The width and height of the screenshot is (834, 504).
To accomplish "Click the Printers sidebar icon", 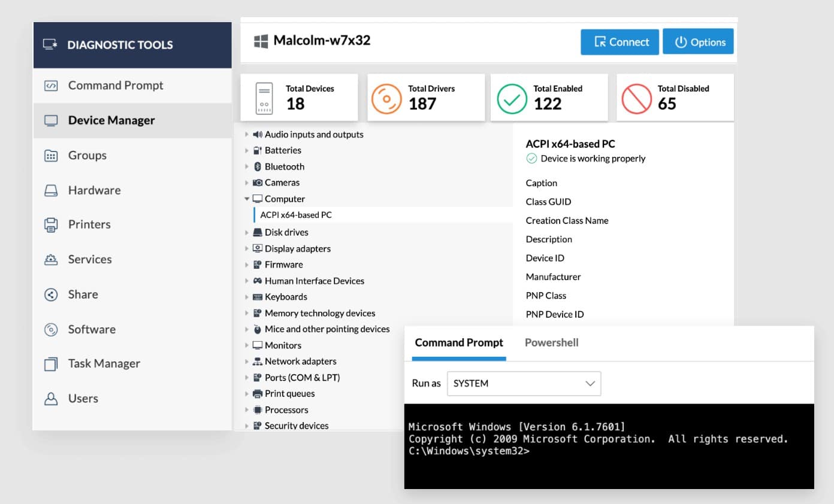I will point(51,225).
